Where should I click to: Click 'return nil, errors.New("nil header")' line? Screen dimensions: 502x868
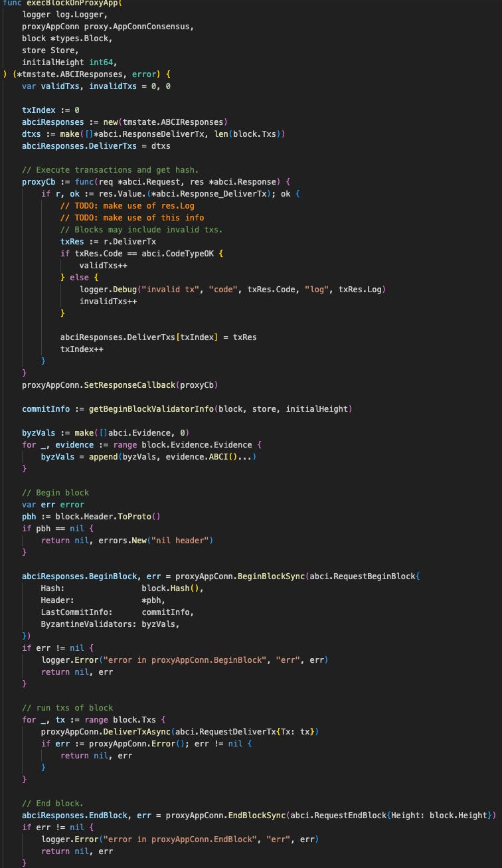pos(127,540)
